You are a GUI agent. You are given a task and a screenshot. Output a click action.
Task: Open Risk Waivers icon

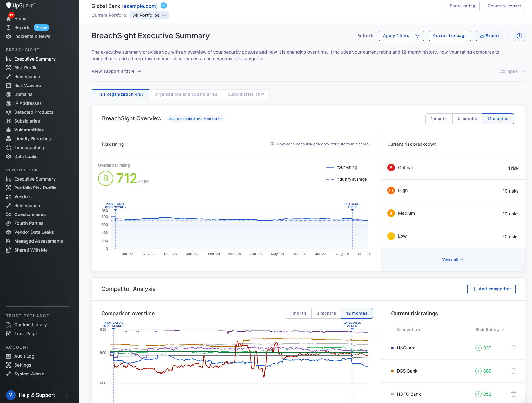(x=9, y=86)
